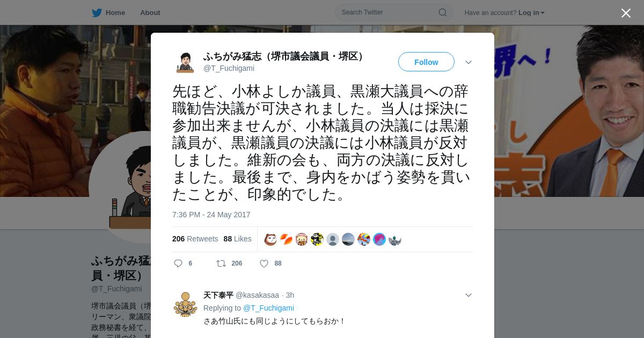Viewport: 644px width, 338px height.
Task: Go to About page
Action: tap(150, 12)
